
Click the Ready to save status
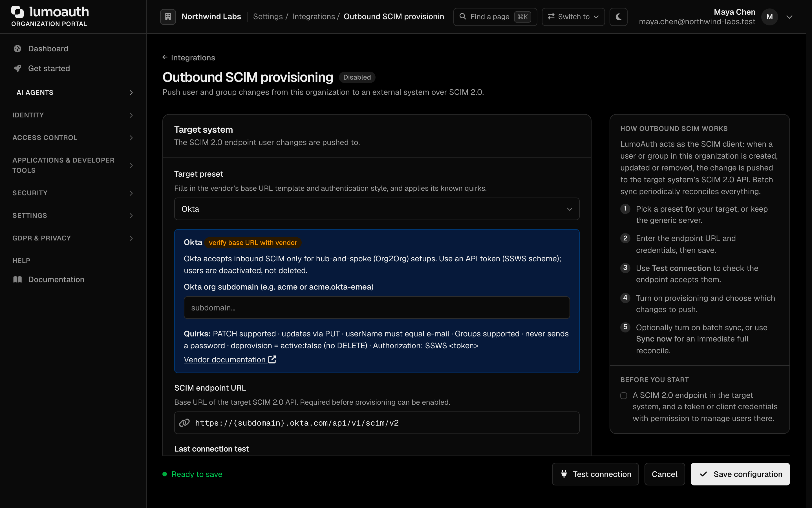pos(192,474)
